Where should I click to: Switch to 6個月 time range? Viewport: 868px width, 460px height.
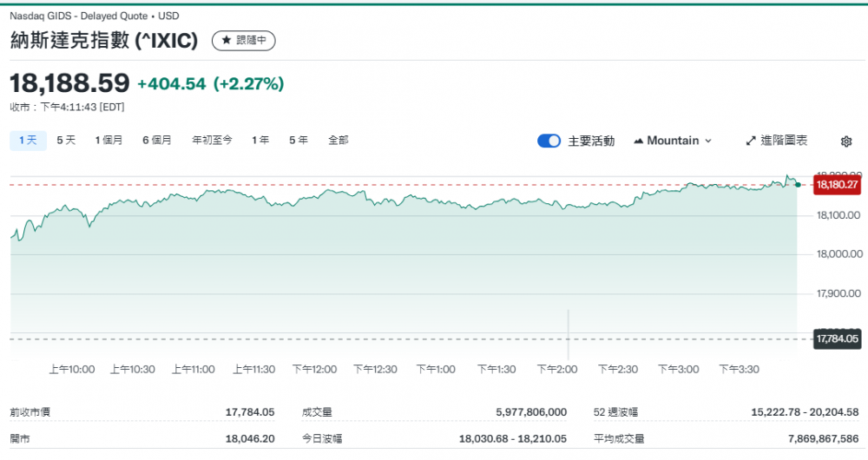click(157, 140)
